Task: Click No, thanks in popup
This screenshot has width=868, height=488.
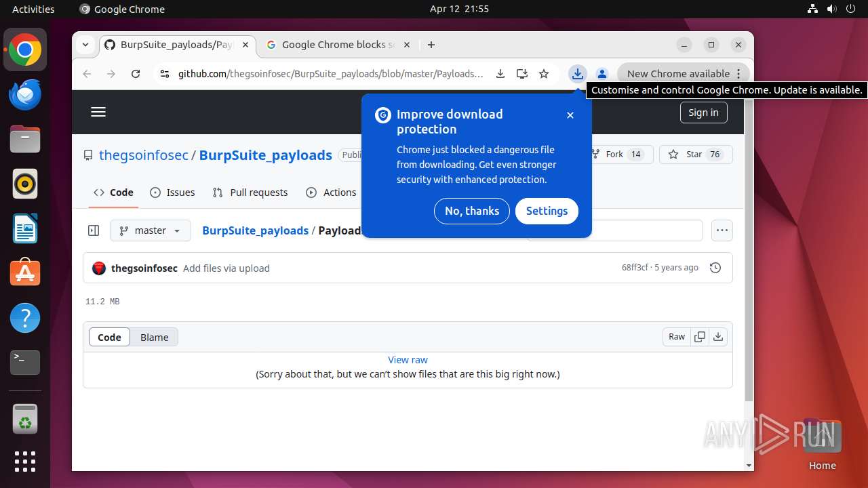Action: [472, 211]
